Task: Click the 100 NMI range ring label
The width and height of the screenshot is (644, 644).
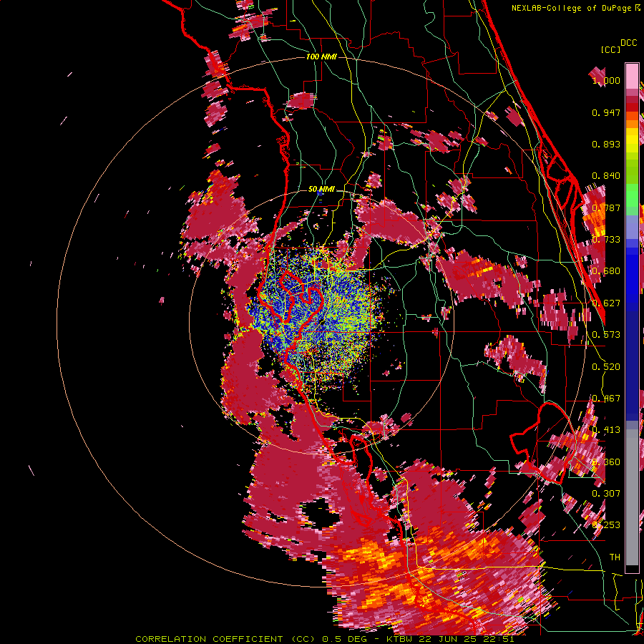Action: [x=321, y=57]
